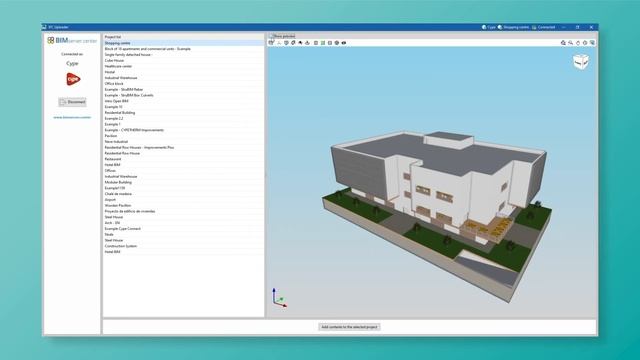
Task: Select Example - CYPETHERM Improvements project
Action: click(184, 130)
